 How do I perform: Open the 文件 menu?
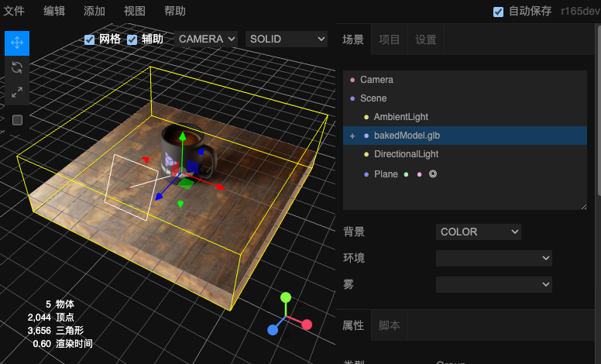(14, 11)
